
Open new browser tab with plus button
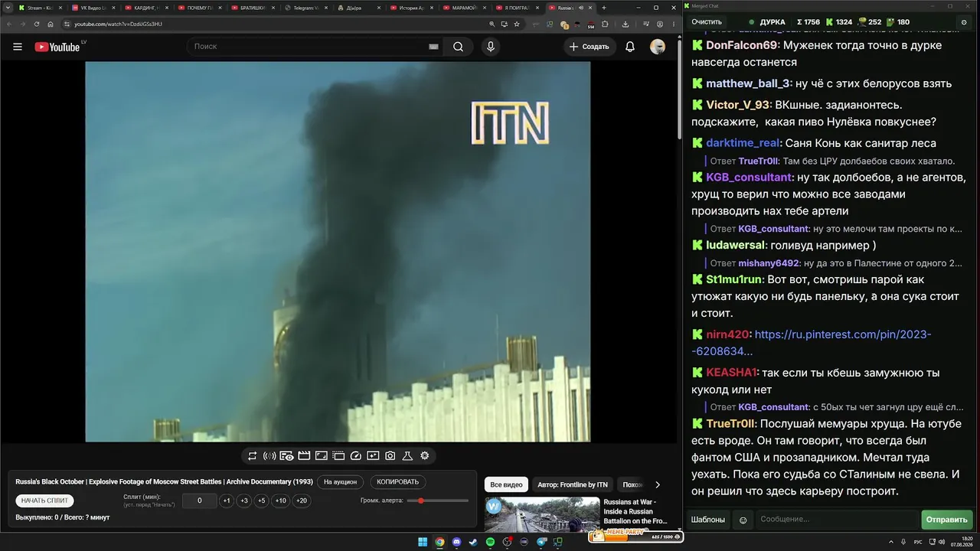click(x=604, y=8)
